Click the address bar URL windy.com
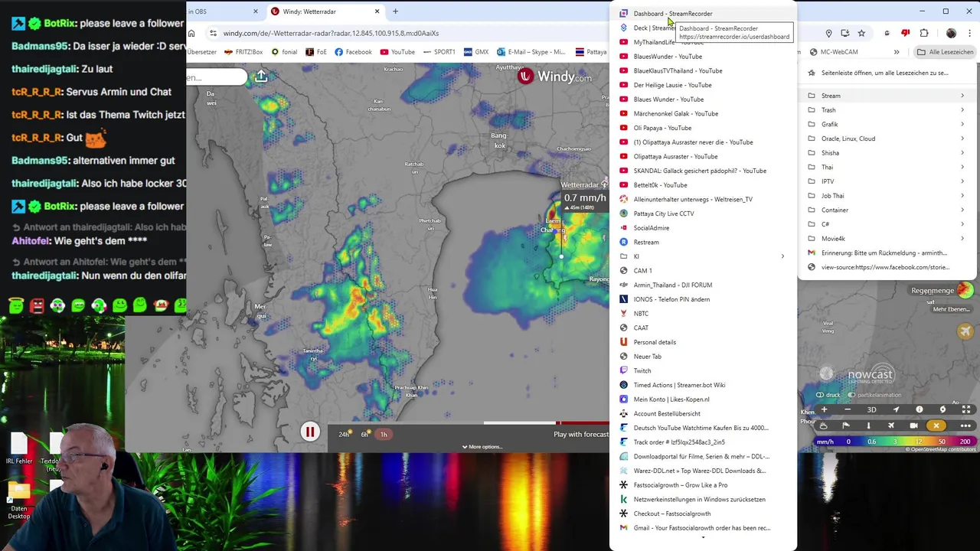This screenshot has width=980, height=551. [x=331, y=33]
